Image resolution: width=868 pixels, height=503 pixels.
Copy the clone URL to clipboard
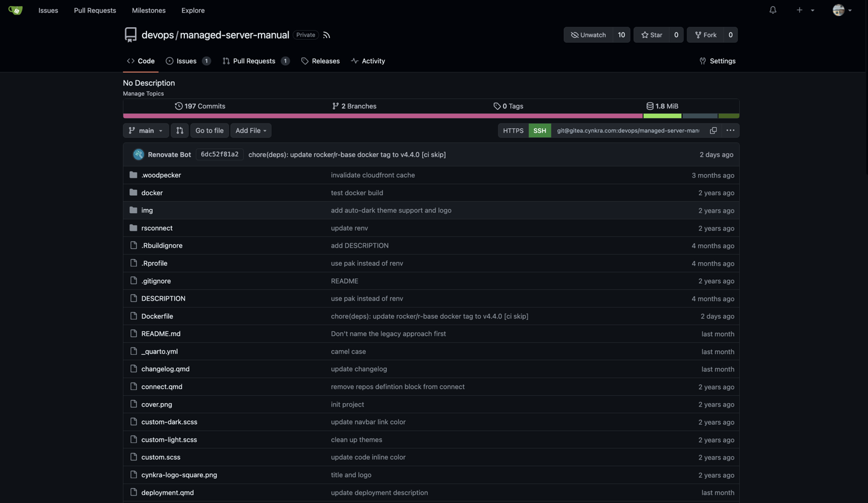pos(713,131)
